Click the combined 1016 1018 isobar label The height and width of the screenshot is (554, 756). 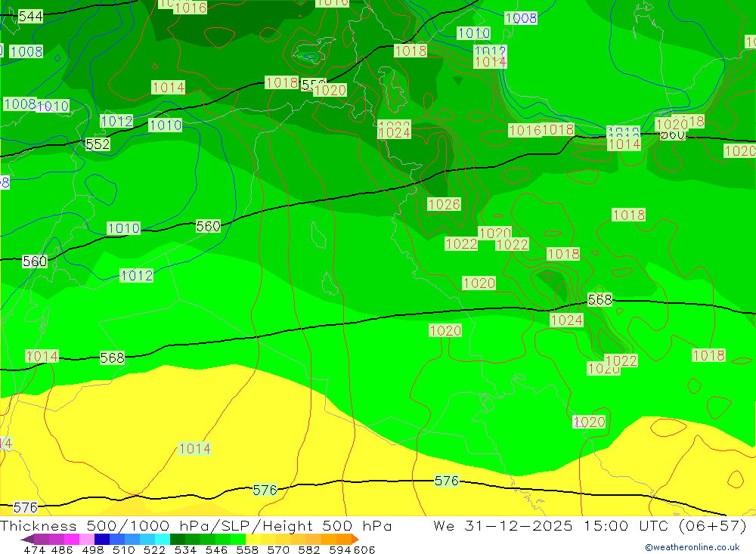point(541,130)
